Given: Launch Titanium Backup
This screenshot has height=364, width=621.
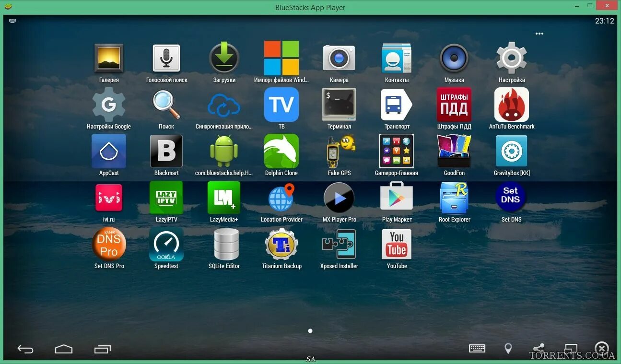Looking at the screenshot, I should point(281,244).
